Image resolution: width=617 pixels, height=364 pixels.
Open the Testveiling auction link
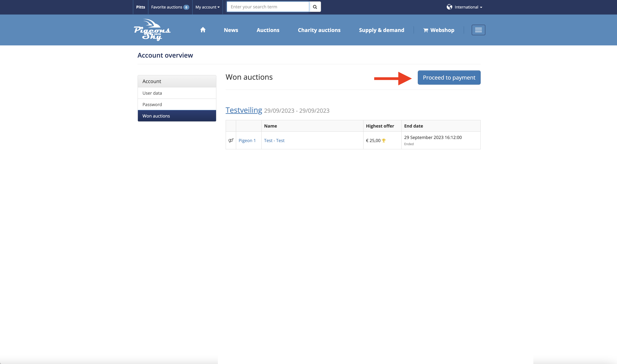tap(244, 110)
